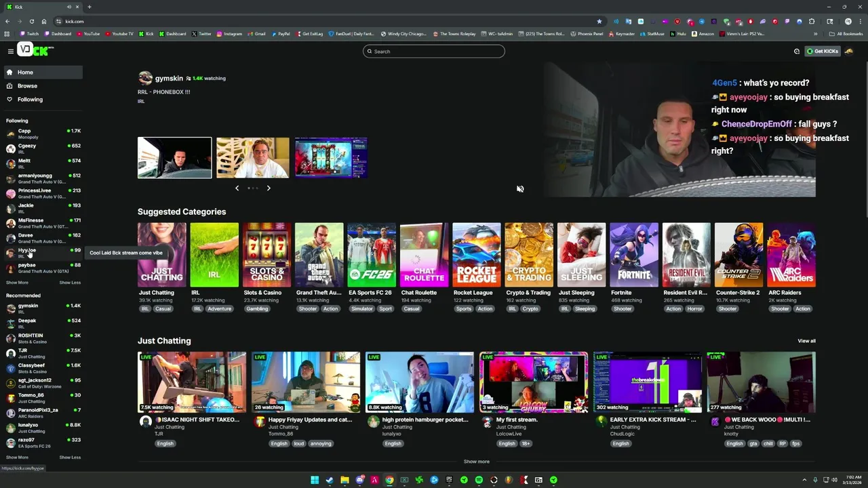Focus the Kick search field
The image size is (868, 488).
point(434,51)
